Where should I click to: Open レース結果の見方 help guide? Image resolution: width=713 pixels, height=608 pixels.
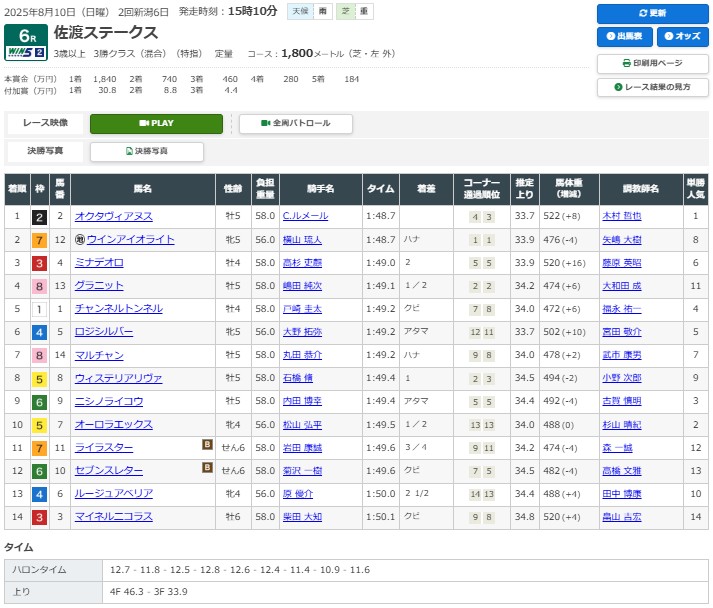click(x=651, y=87)
